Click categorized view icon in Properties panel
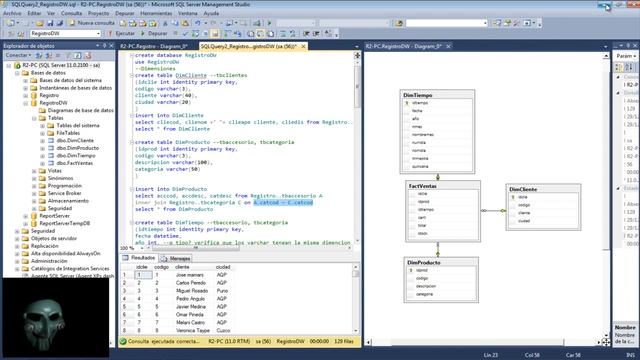Viewport: 640px width, 360px height. pos(619,67)
